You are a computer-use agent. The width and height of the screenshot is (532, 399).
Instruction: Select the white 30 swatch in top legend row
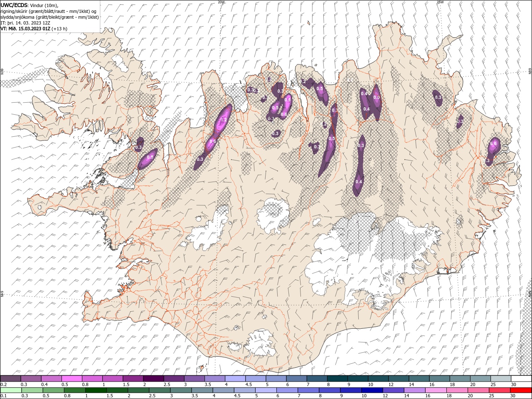(x=521, y=379)
